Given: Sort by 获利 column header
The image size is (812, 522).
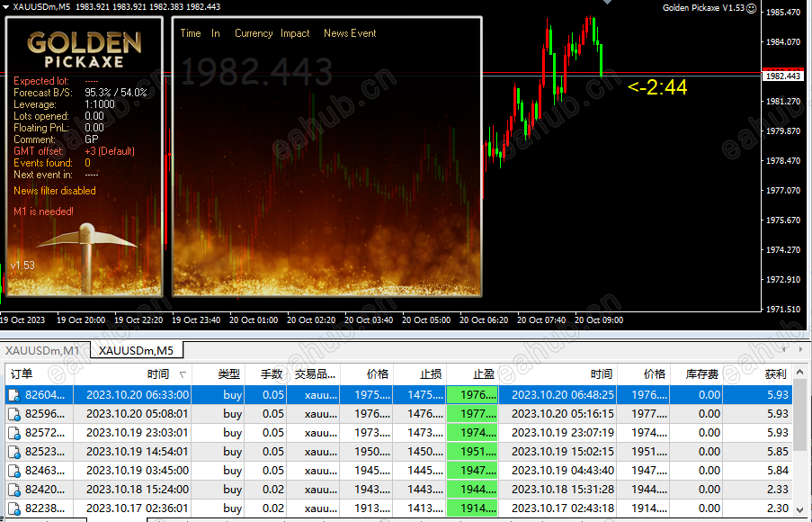Looking at the screenshot, I should point(756,374).
